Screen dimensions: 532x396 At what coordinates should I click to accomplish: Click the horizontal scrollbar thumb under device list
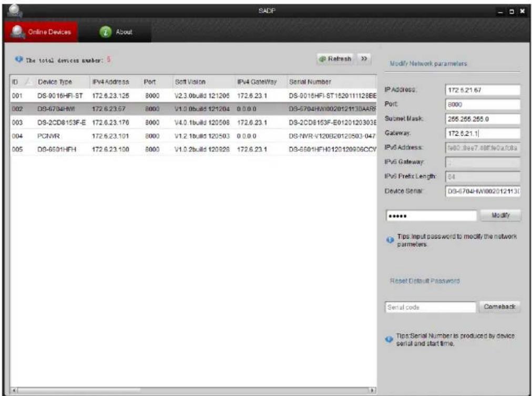tap(79, 390)
